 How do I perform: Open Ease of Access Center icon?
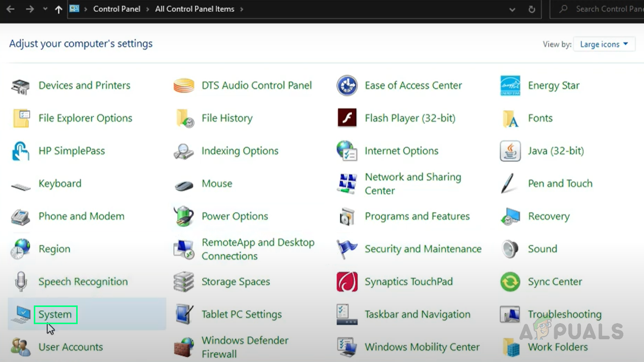point(347,86)
